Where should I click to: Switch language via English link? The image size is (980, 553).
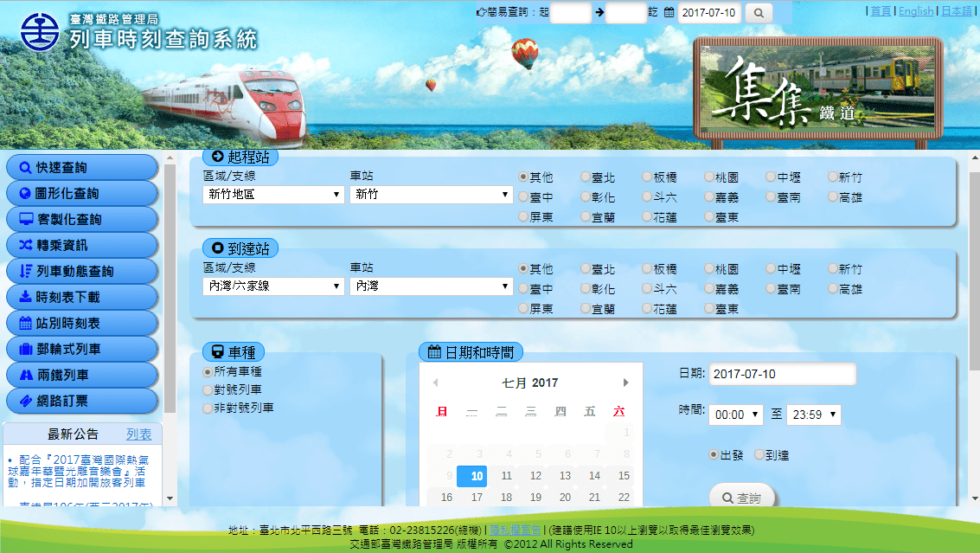click(x=916, y=11)
